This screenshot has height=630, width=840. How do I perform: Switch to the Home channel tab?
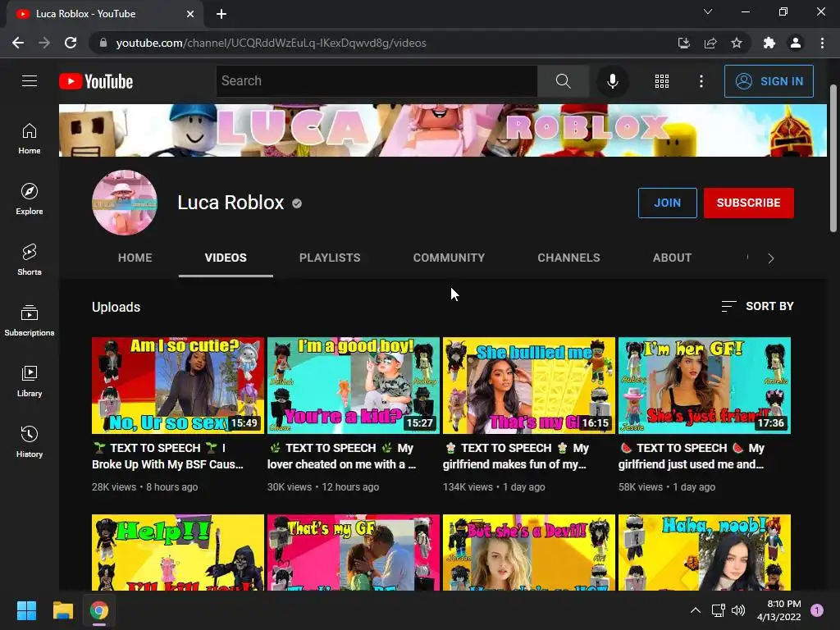click(135, 258)
